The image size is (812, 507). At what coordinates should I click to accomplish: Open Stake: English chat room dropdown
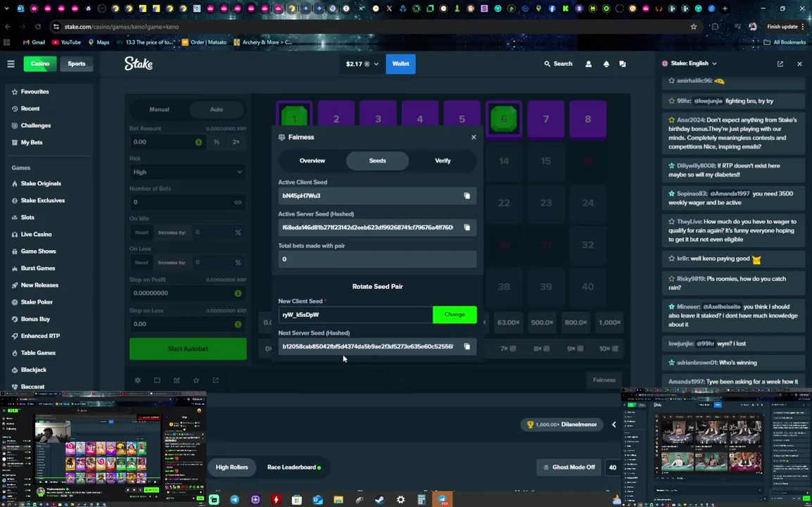point(690,63)
